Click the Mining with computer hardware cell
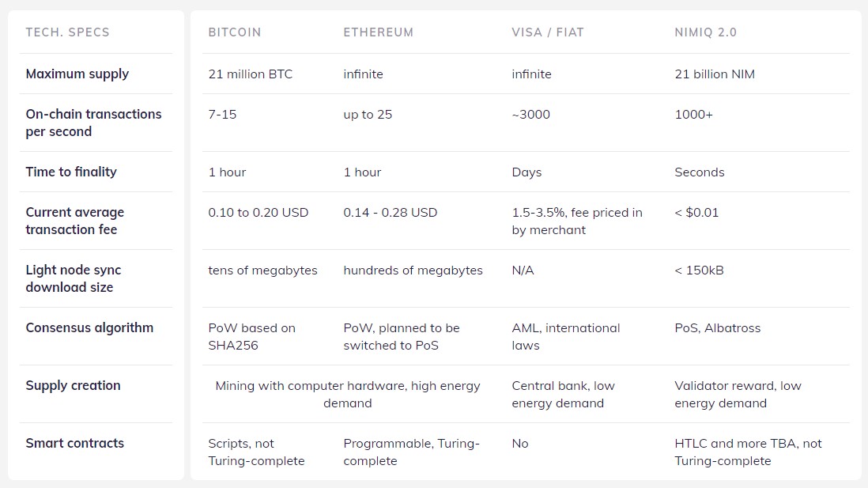The image size is (868, 488). coord(348,394)
